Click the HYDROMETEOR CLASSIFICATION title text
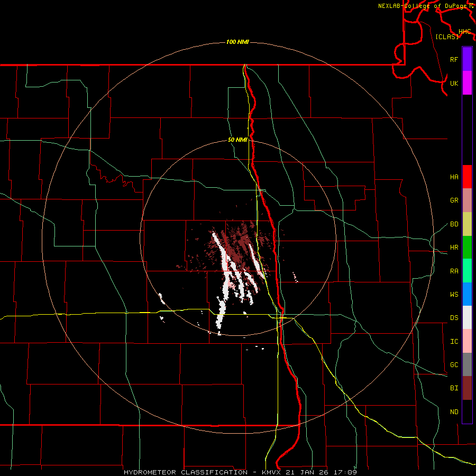 186,472
